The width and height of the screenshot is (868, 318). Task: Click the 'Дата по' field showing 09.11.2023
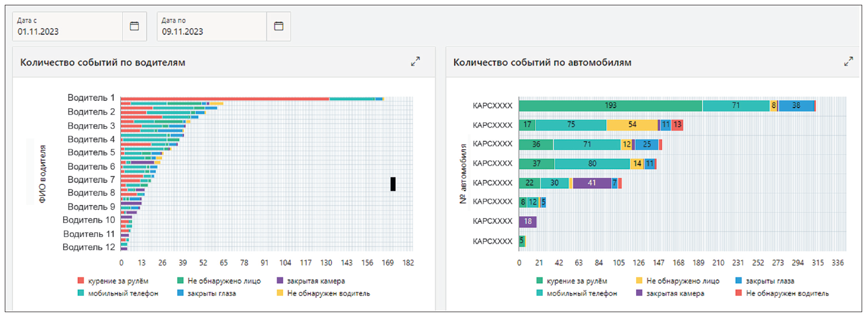(212, 26)
